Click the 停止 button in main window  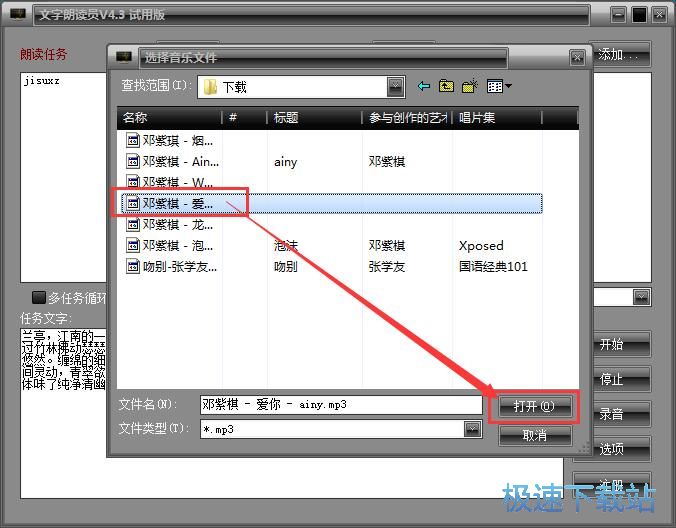click(x=621, y=379)
